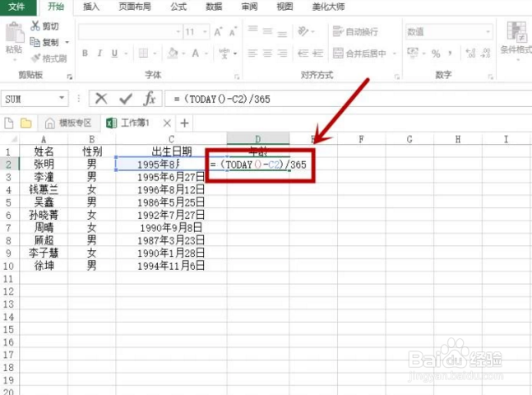Expand the Name Box SUM dropdown
The width and height of the screenshot is (532, 395).
point(62,98)
